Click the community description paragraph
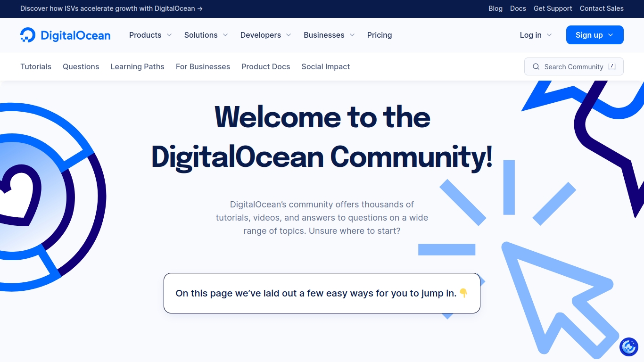 point(322,218)
